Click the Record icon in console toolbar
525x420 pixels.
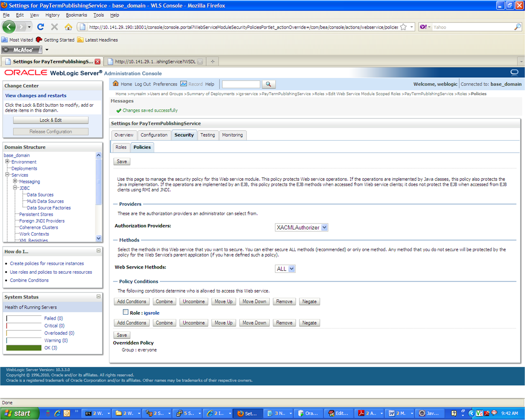183,84
